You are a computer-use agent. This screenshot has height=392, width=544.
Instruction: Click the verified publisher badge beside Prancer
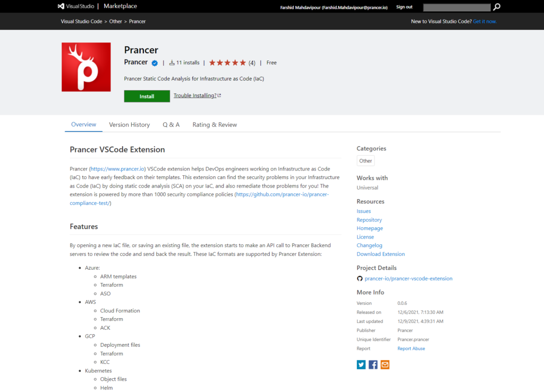click(x=154, y=62)
